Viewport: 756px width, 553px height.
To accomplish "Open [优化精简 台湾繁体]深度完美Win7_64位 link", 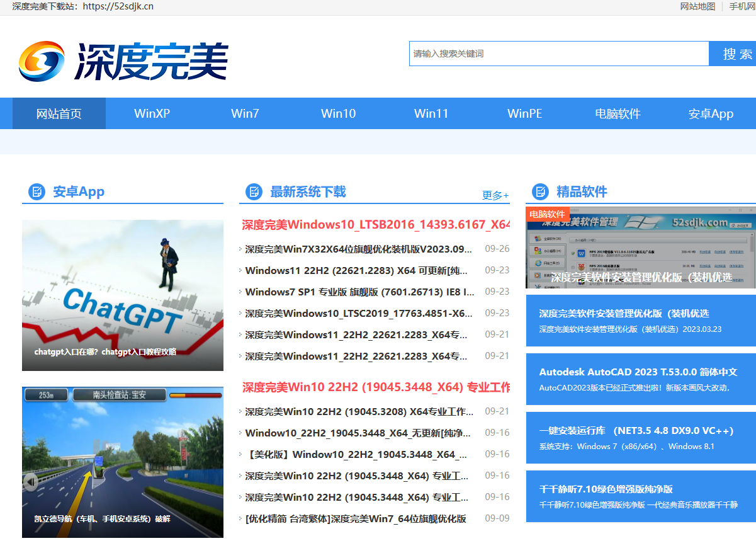I will [356, 518].
